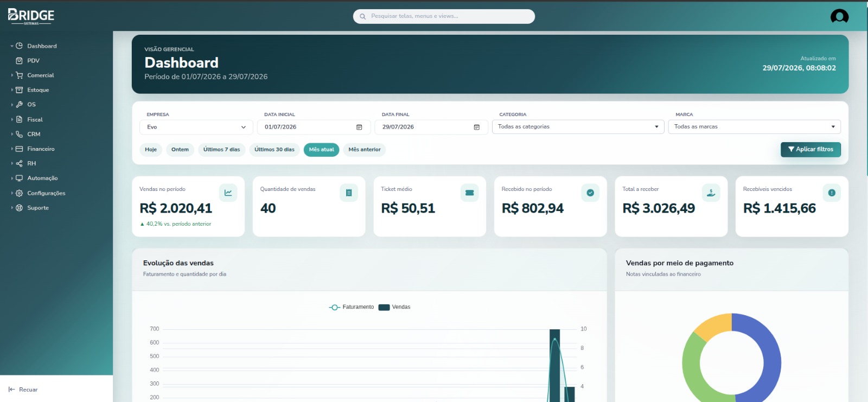The image size is (868, 402).
Task: Toggle Vendas series in chart legend
Action: click(x=394, y=307)
